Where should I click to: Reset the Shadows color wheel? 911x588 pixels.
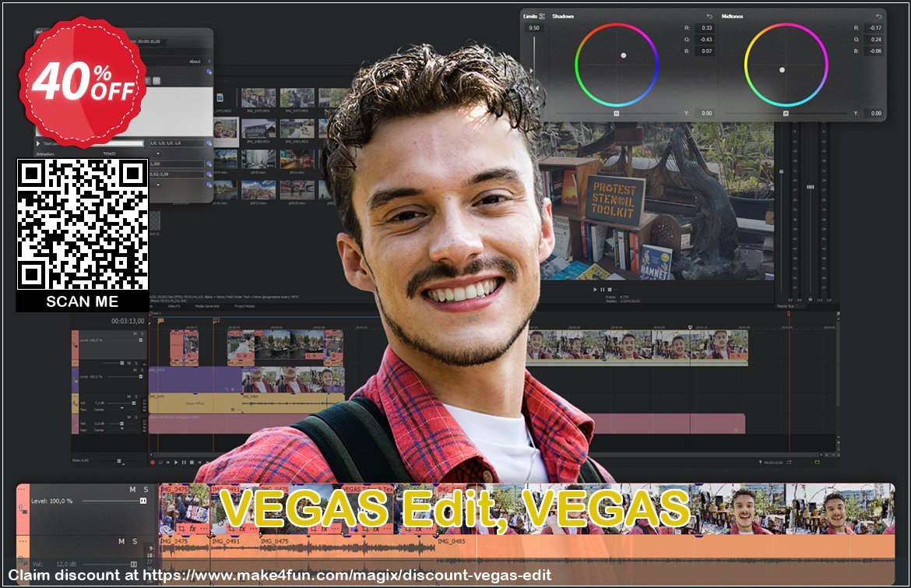tap(709, 16)
